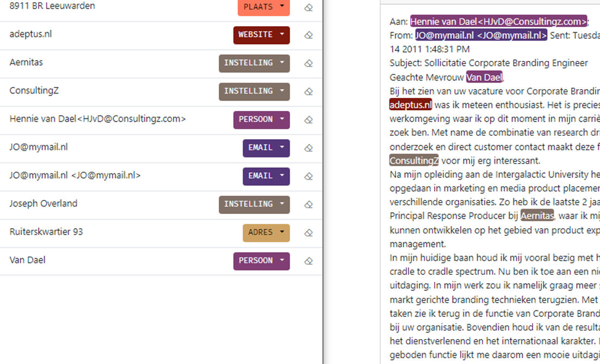
Task: Open the PERSOON dropdown for Van Dael
Action: [261, 261]
